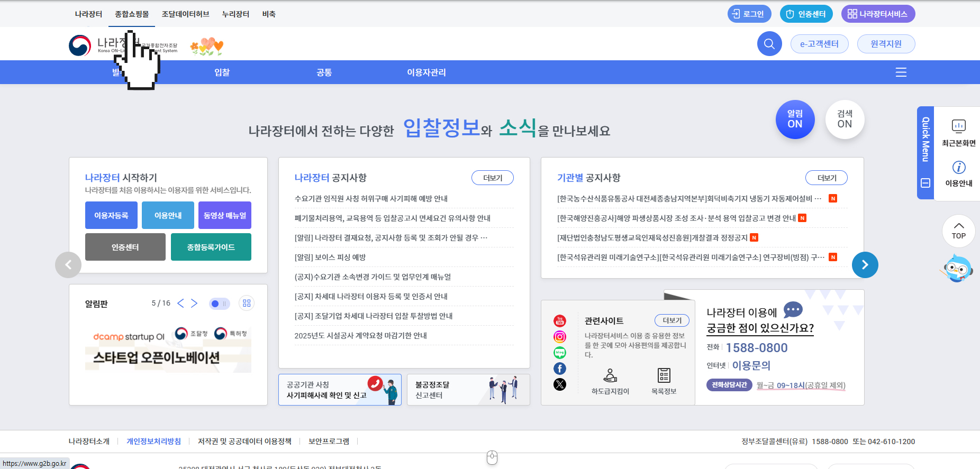The height and width of the screenshot is (469, 980).
Task: Open 스타트업 오픈이노베이션 banner
Action: 168,348
